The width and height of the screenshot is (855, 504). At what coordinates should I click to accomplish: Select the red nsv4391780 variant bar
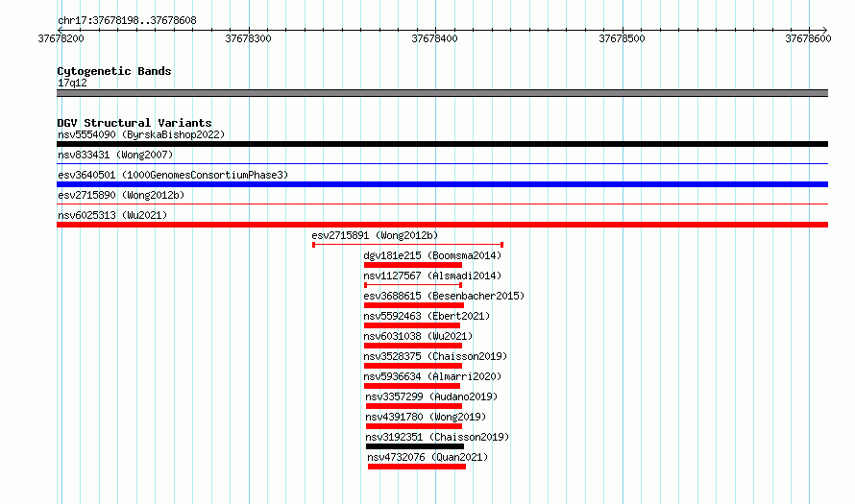(414, 426)
